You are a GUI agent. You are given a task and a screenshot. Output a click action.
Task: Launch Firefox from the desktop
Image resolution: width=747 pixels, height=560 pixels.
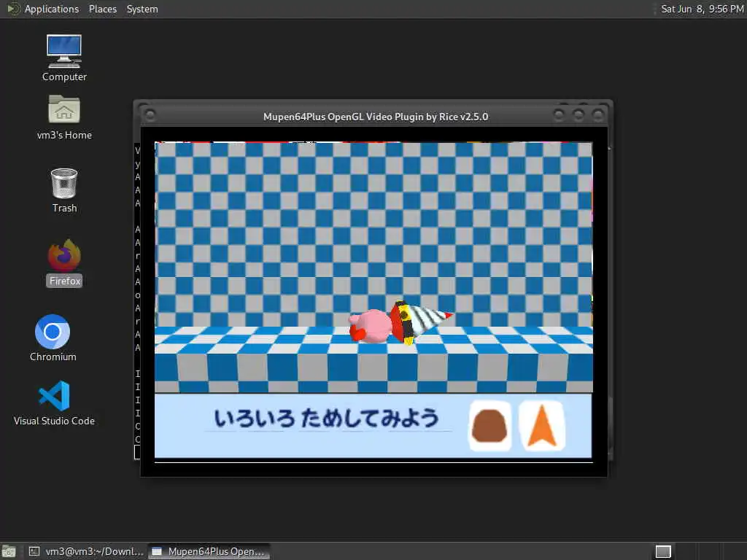pos(64,262)
